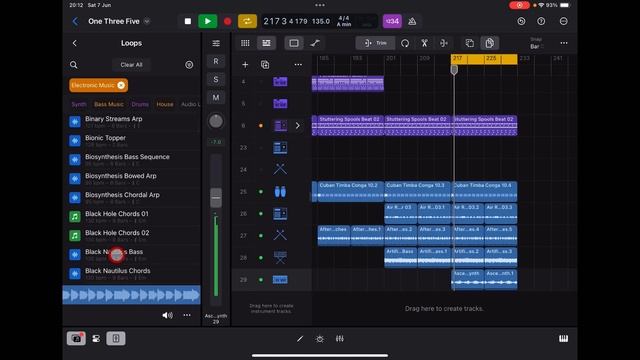This screenshot has width=640, height=360.
Task: Select the join regions tool icon
Action: point(444,43)
